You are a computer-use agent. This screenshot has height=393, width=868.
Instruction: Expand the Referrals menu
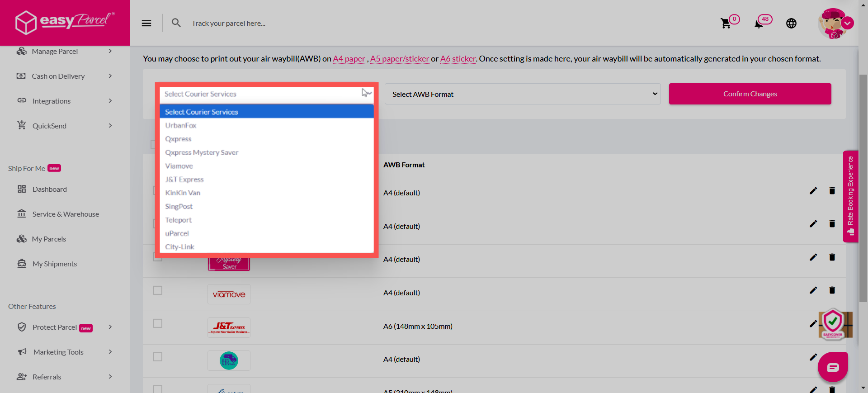point(65,377)
